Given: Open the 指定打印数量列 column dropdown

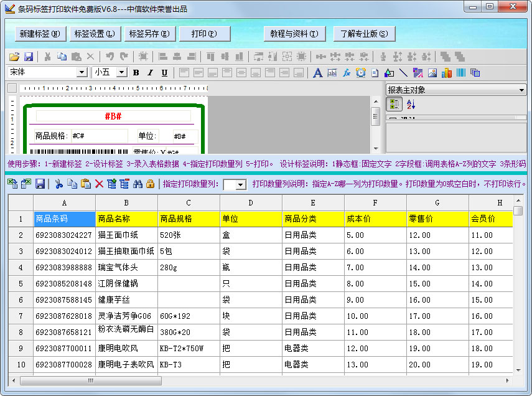Looking at the screenshot, I should tap(241, 185).
